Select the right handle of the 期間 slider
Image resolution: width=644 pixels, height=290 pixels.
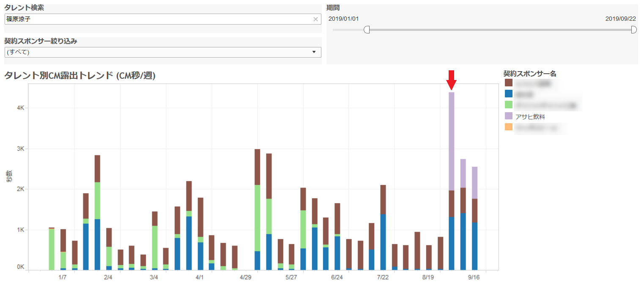(633, 30)
